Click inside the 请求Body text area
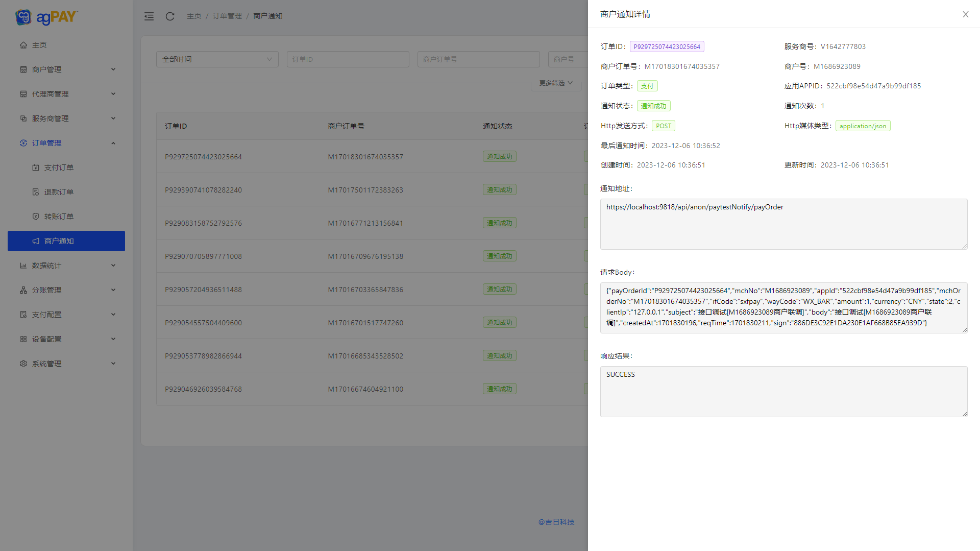Screen dimensions: 980x551 click(783, 307)
